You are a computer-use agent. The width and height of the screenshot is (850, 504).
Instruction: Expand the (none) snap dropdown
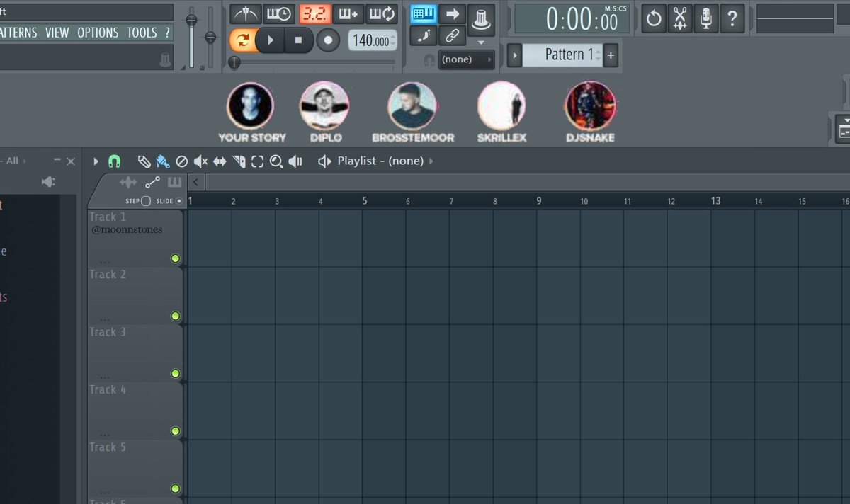[466, 59]
